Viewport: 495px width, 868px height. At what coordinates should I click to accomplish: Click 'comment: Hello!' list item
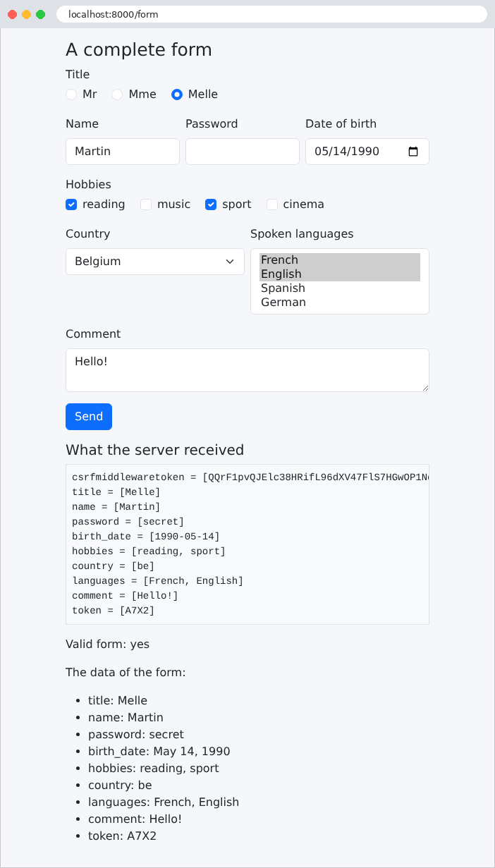[135, 819]
